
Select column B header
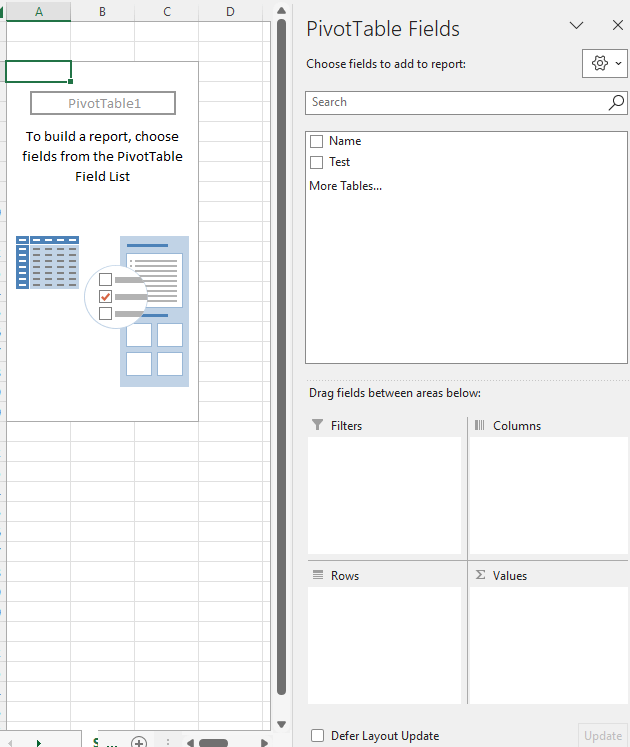click(x=102, y=11)
